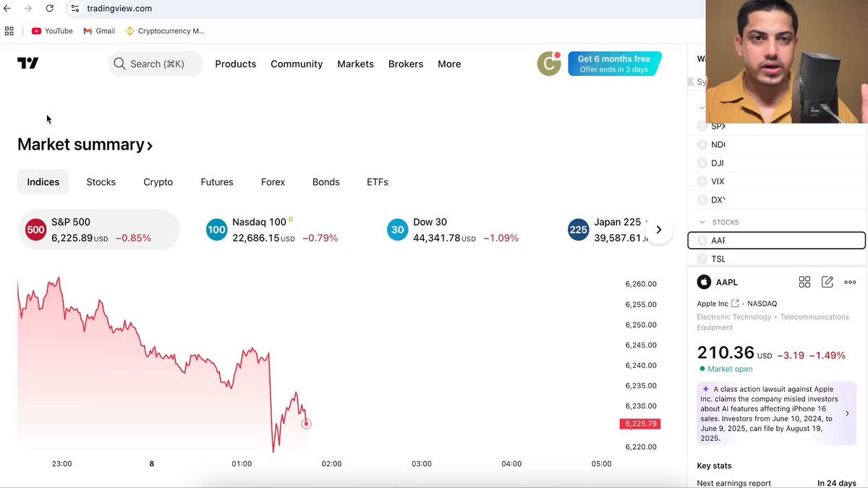Image resolution: width=868 pixels, height=488 pixels.
Task: Open AAPL more options three dots
Action: [850, 282]
